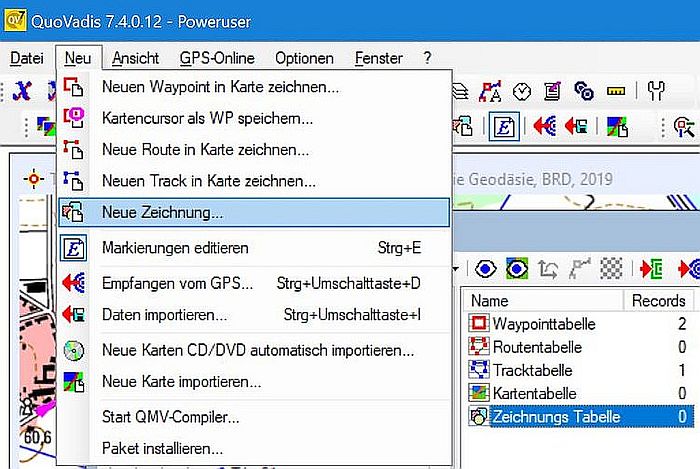Click the grey route nodes panel icon
Image resolution: width=700 pixels, height=469 pixels.
pos(579,269)
